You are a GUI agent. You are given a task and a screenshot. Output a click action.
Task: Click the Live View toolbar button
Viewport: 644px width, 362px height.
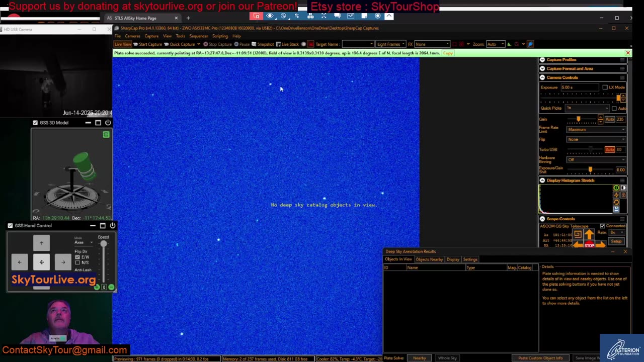coord(122,44)
